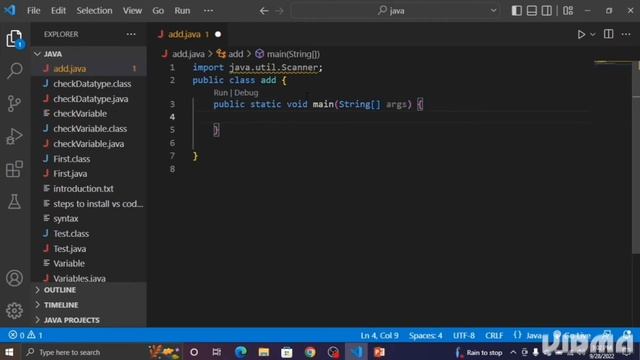Open checkVariable.class file

pos(89,129)
